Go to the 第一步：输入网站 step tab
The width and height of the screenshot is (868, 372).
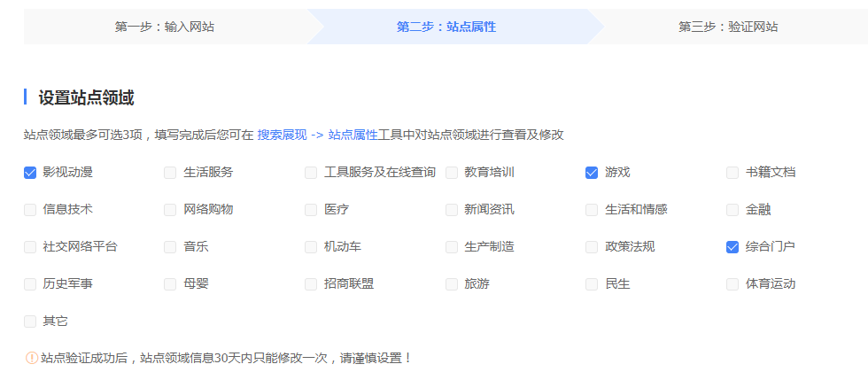click(x=165, y=27)
